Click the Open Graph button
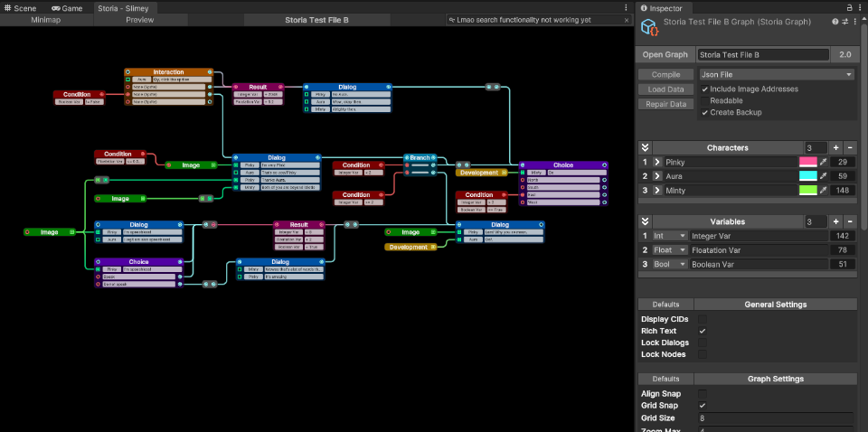The width and height of the screenshot is (868, 432). click(x=665, y=55)
